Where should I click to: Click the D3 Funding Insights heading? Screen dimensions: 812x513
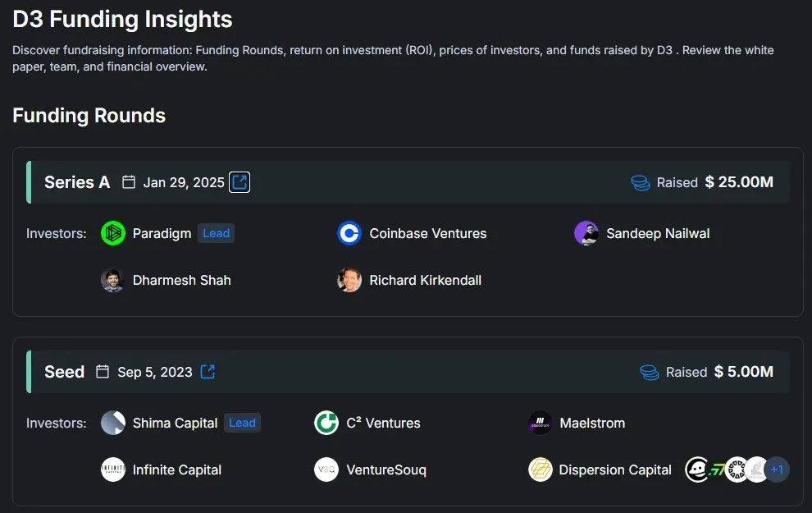pyautogui.click(x=122, y=19)
